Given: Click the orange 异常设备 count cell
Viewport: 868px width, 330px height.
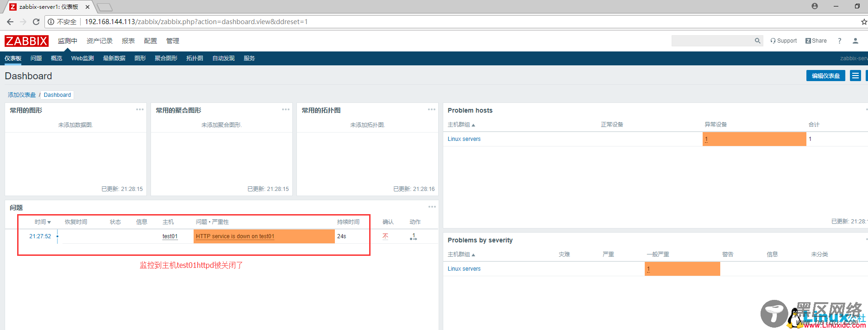Looking at the screenshot, I should coord(755,139).
